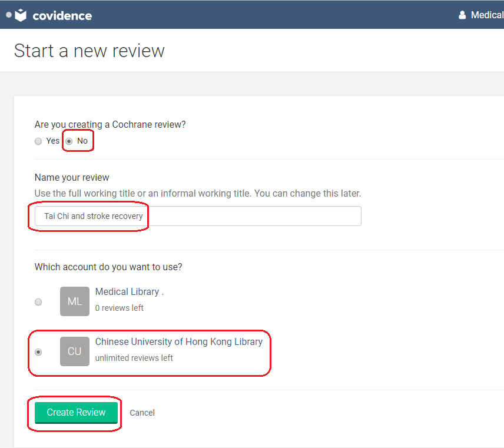Click 'Name your review' label

[x=72, y=177]
